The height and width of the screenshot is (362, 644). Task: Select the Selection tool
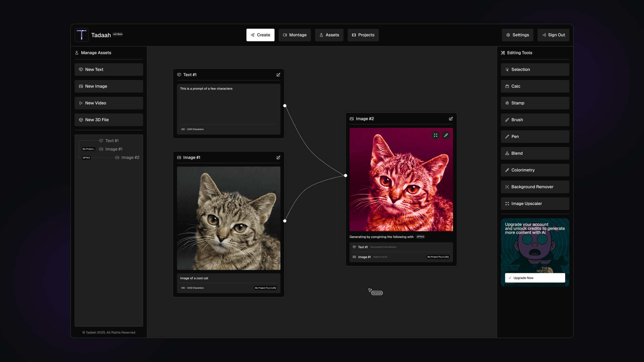pyautogui.click(x=535, y=69)
